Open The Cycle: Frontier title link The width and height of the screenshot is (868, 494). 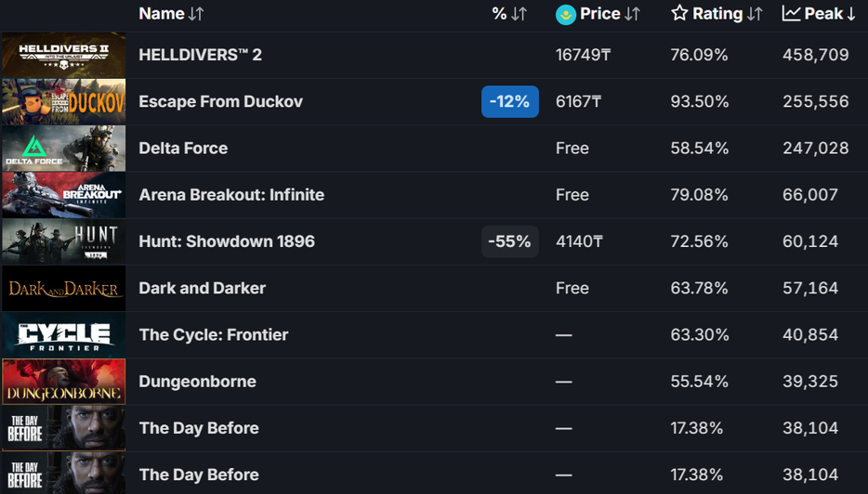213,334
